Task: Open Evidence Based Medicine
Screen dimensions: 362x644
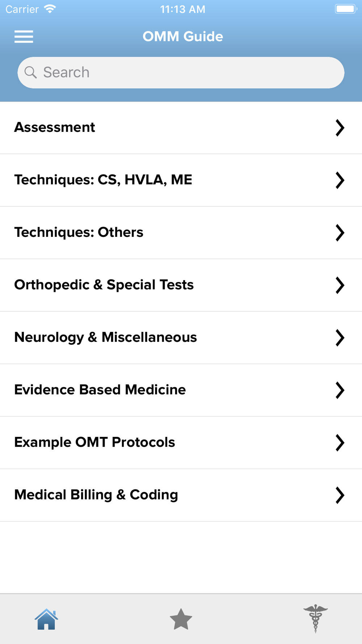Action: click(100, 390)
